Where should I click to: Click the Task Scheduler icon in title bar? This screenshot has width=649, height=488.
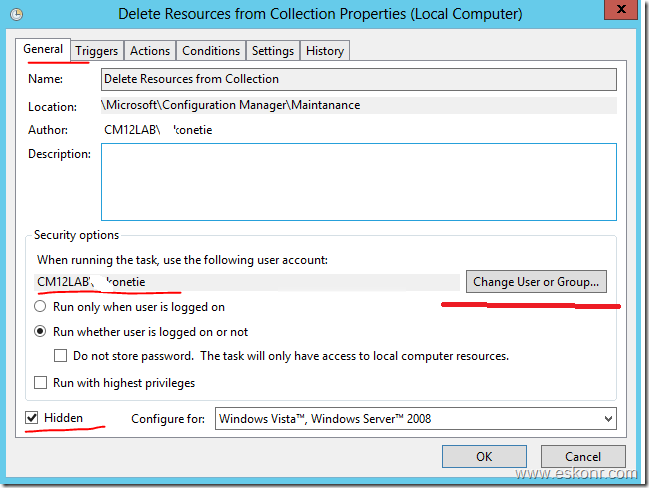tap(16, 14)
